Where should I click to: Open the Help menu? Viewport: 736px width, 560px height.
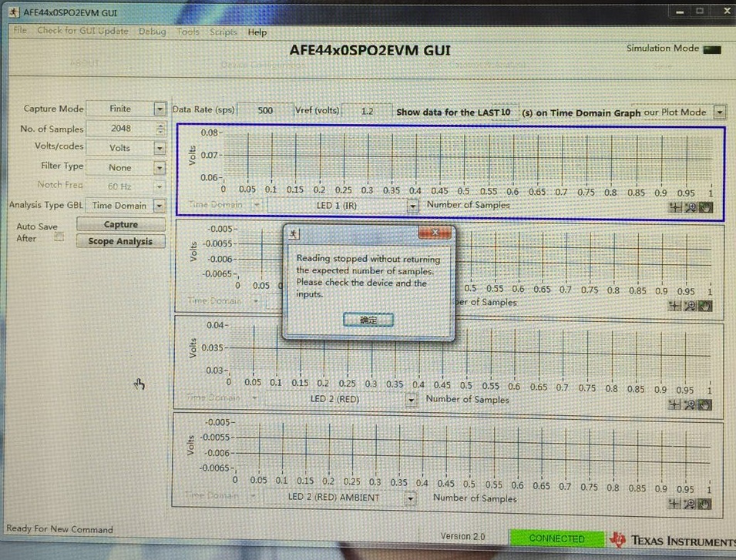257,32
